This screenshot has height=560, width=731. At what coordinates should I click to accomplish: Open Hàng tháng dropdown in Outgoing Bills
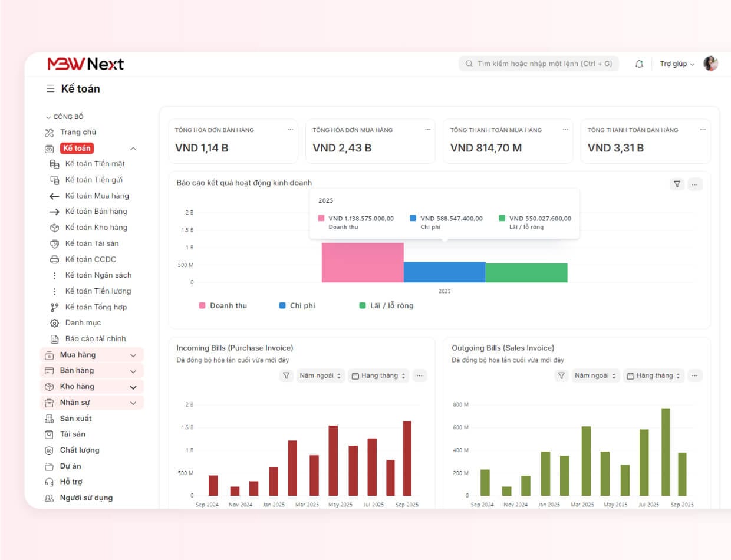click(x=654, y=375)
